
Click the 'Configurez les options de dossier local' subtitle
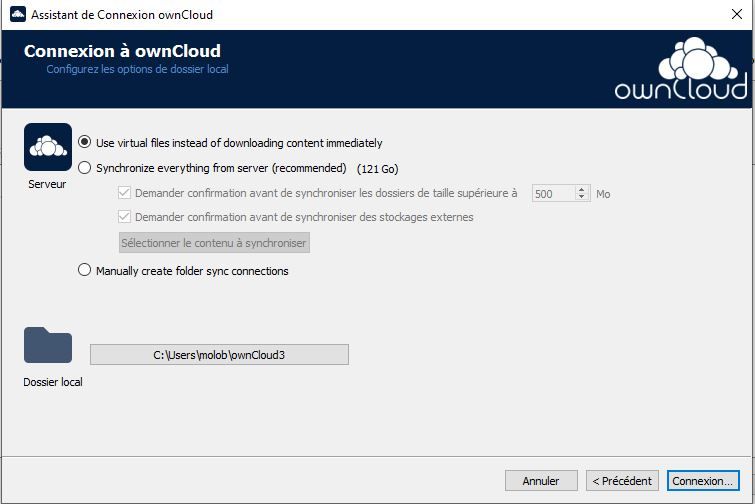(x=137, y=69)
